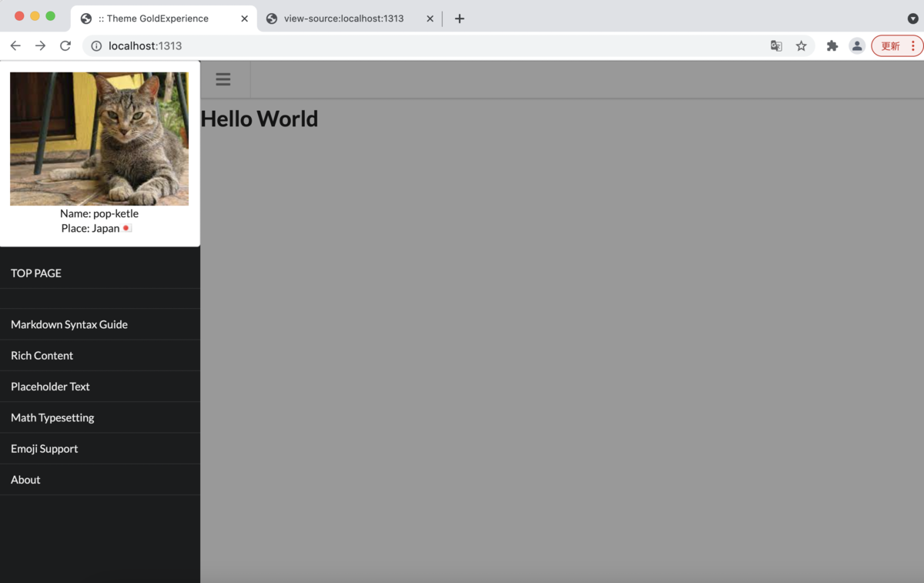
Task: Go forward with browser forward arrow
Action: tap(40, 46)
